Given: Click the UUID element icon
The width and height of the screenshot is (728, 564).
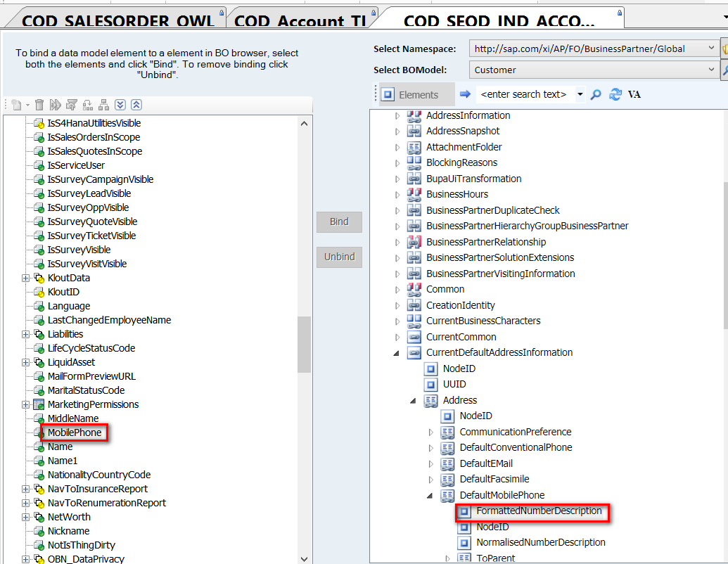Looking at the screenshot, I should (x=431, y=385).
